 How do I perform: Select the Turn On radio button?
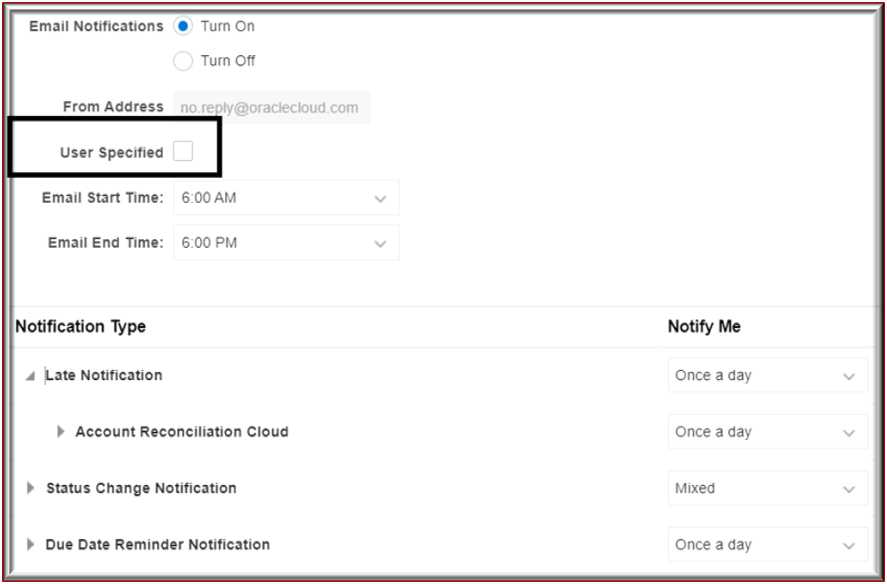point(183,26)
